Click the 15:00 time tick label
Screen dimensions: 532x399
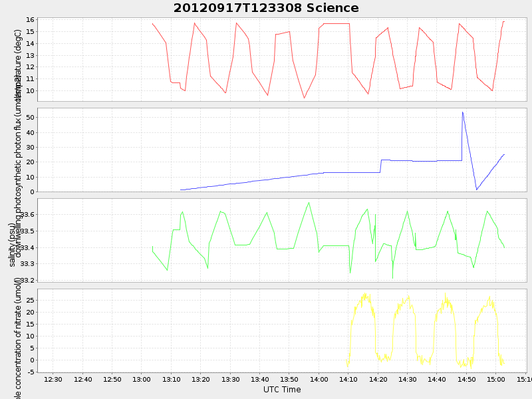coord(496,379)
